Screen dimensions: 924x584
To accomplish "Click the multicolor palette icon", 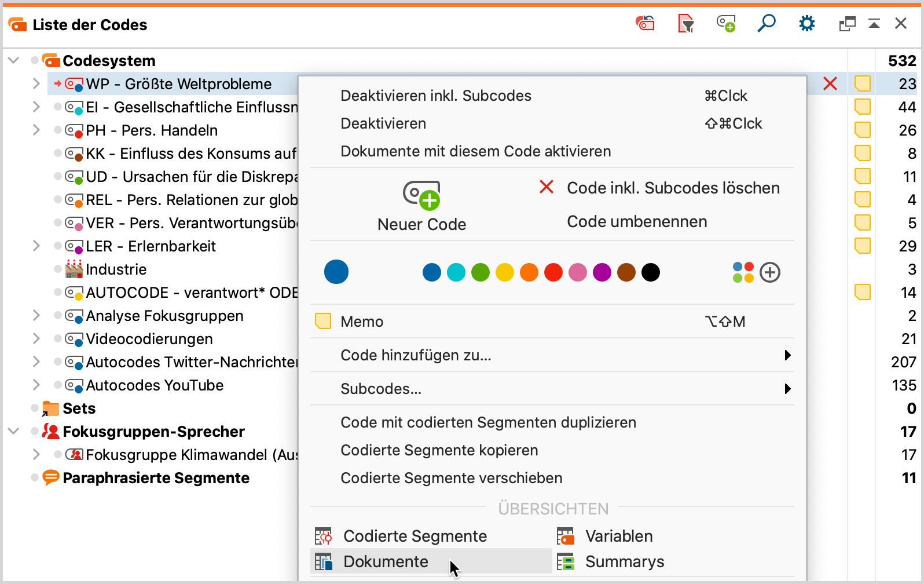I will [x=743, y=272].
